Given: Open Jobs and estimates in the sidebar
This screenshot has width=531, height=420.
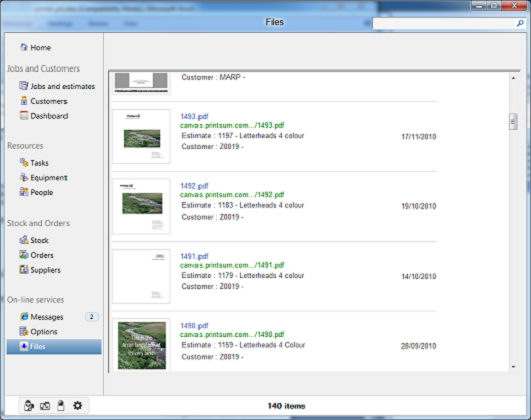Looking at the screenshot, I should [x=57, y=86].
